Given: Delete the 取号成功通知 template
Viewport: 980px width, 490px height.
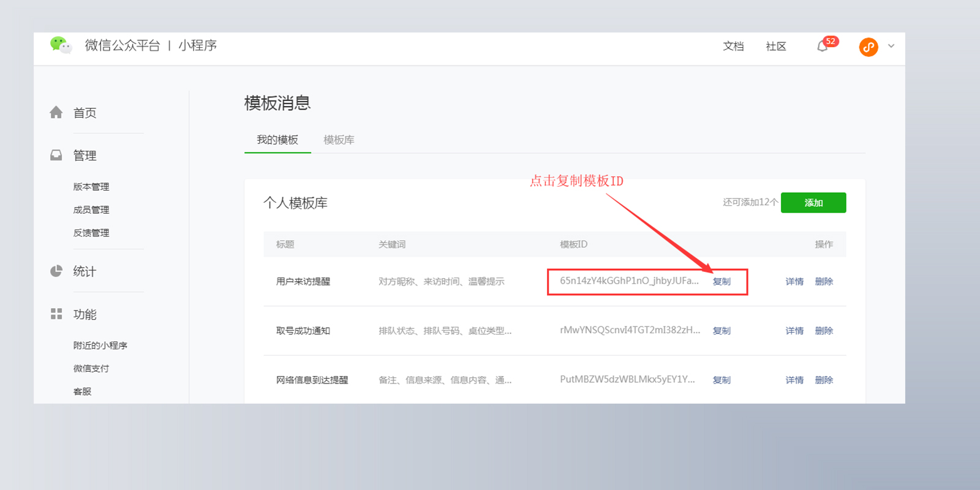Looking at the screenshot, I should 824,331.
